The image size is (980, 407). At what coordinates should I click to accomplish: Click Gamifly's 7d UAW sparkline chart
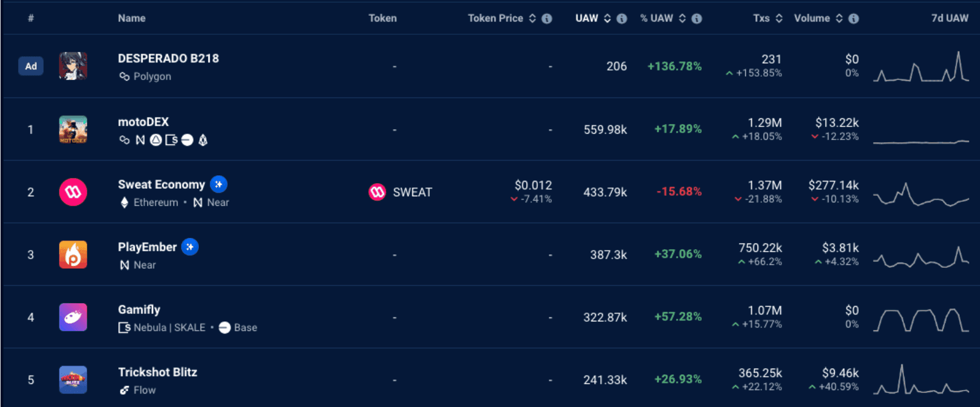pos(921,320)
